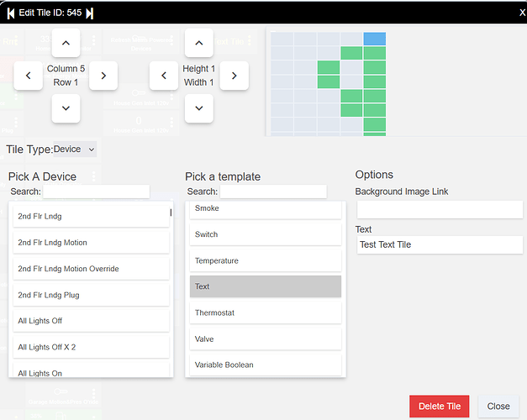Select the Thermostat template
527x420 pixels.
click(266, 312)
